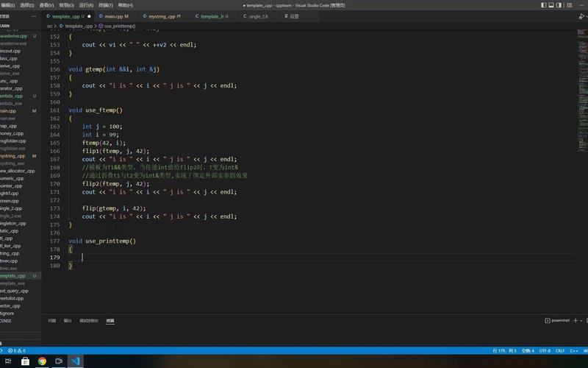The width and height of the screenshot is (588, 368).
Task: Open the 选择(S) menu
Action: [x=27, y=5]
